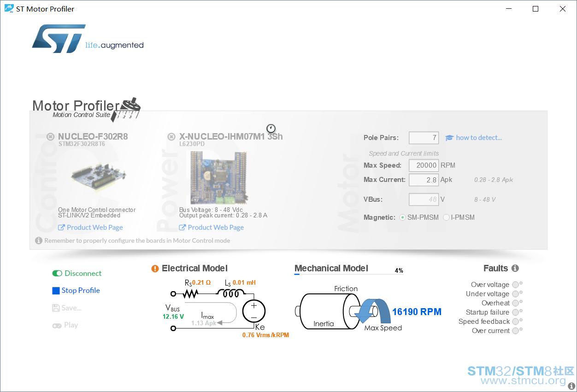Click the Play button
577x392 pixels.
click(65, 325)
